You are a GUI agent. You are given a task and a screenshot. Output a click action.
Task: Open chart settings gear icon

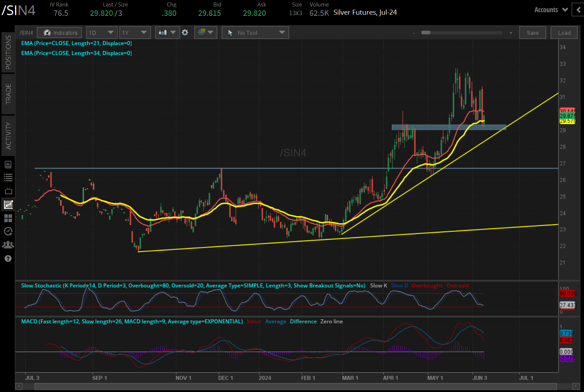(185, 33)
